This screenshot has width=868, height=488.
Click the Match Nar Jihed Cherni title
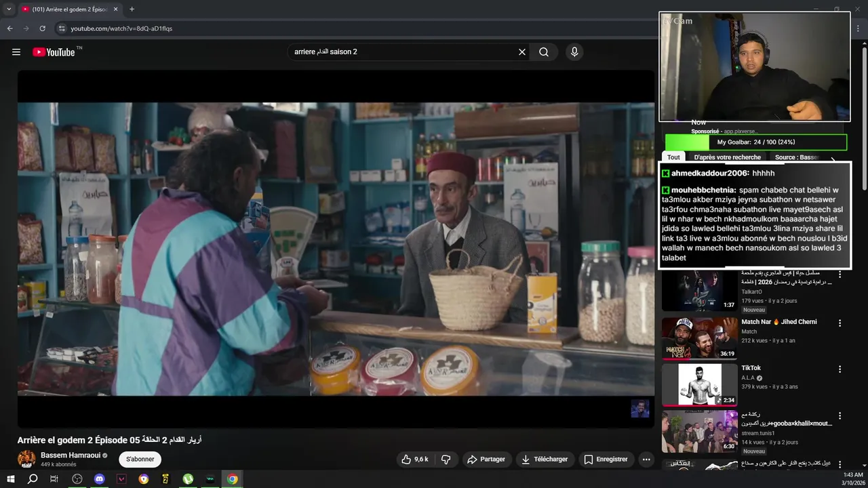(x=779, y=322)
